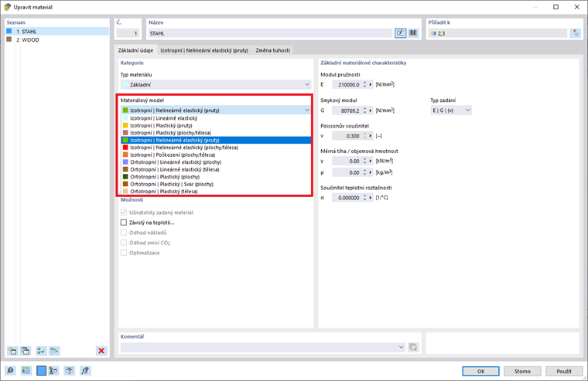
Task: Select Ortotropní | Lineárně elastický (plochy) option
Action: click(x=216, y=162)
